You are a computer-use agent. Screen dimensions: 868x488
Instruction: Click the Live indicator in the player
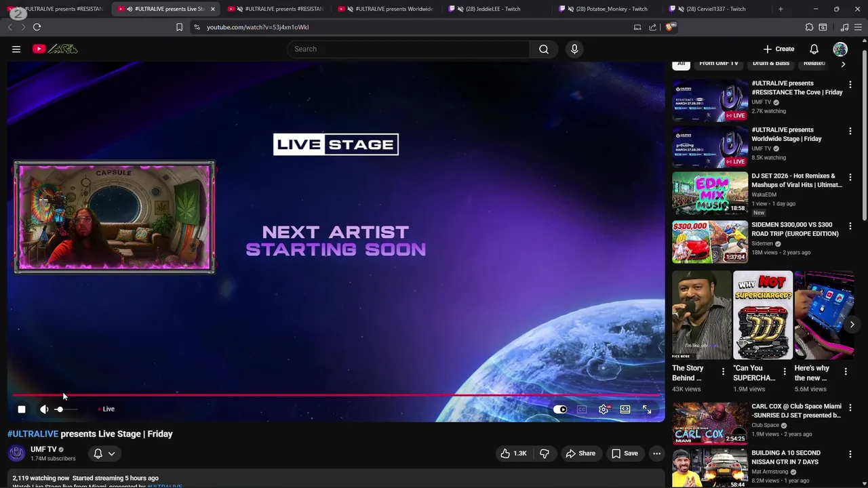tap(107, 409)
